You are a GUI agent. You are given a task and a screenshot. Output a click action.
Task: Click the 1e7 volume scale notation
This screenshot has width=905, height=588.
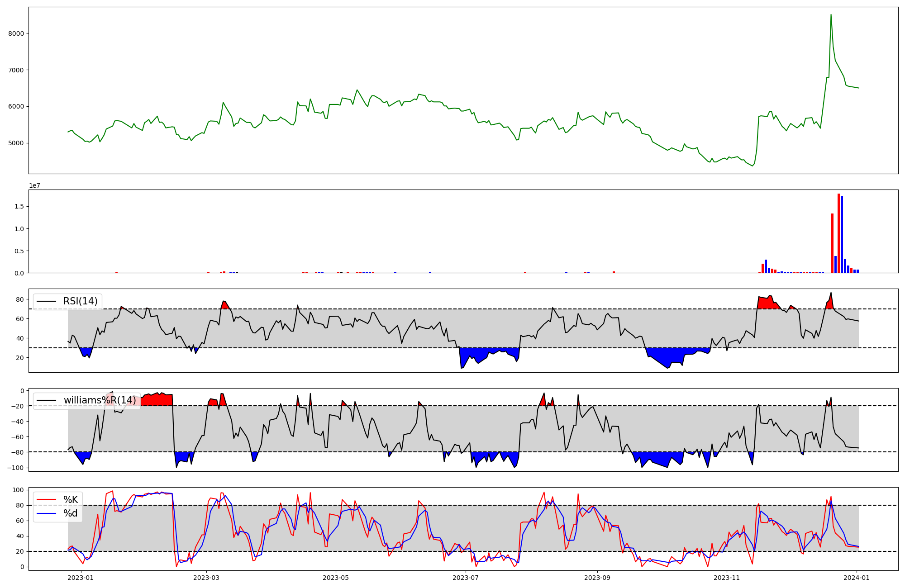(x=34, y=186)
